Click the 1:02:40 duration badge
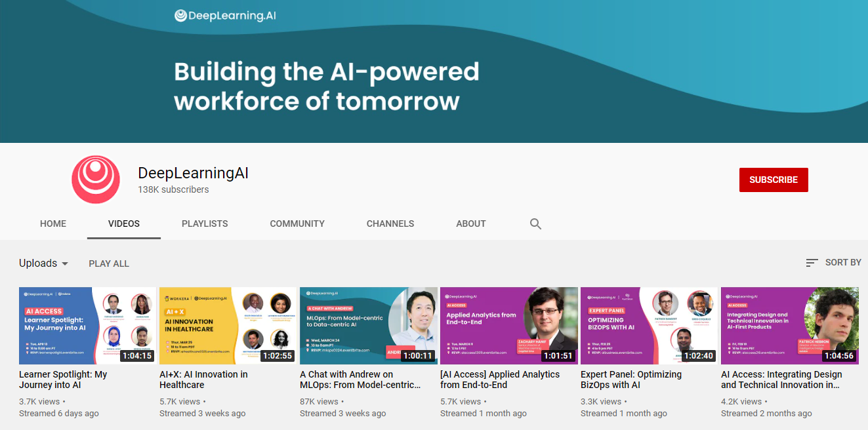Viewport: 868px width, 430px height. 699,356
